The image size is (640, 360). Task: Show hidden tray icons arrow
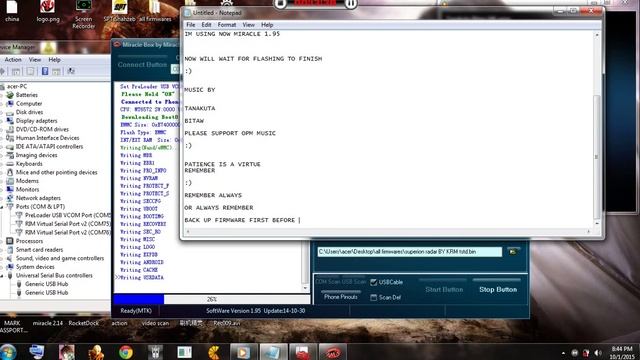tap(563, 353)
